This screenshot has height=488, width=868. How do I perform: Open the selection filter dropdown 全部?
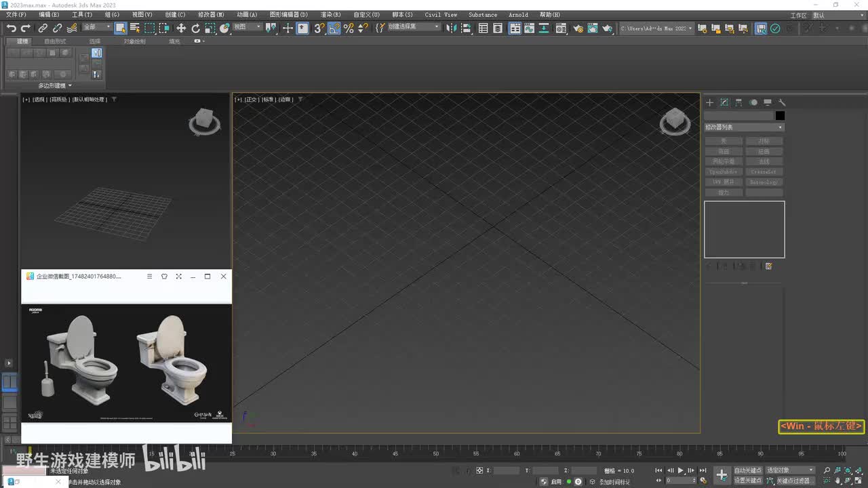pos(96,27)
